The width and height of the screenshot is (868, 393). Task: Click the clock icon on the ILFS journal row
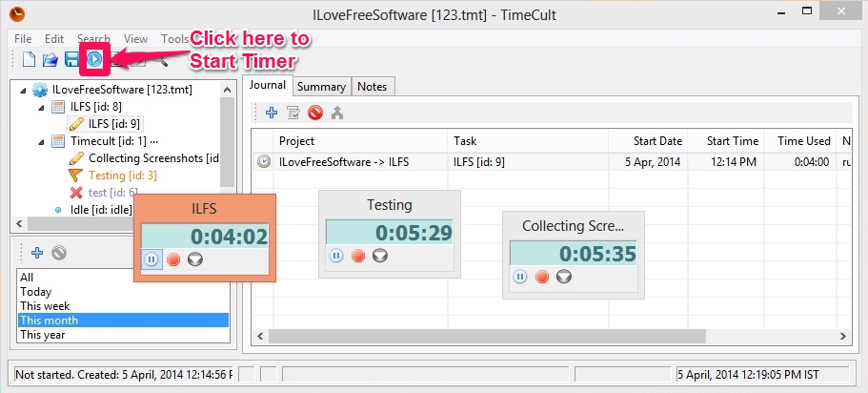coord(265,162)
